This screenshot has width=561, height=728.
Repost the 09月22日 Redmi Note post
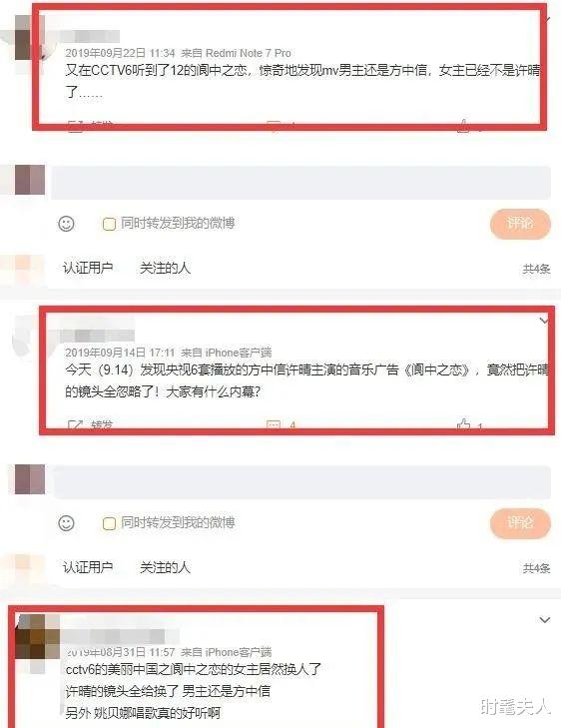pyautogui.click(x=90, y=126)
